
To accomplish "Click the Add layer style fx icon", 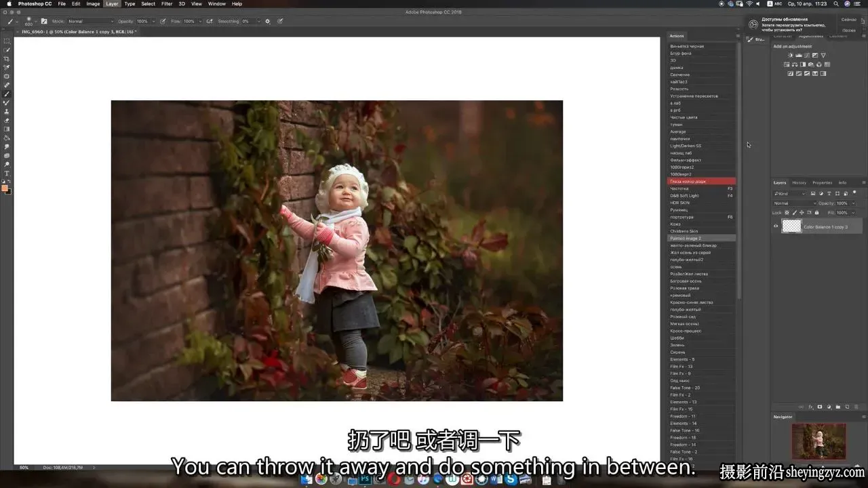I will coord(811,407).
